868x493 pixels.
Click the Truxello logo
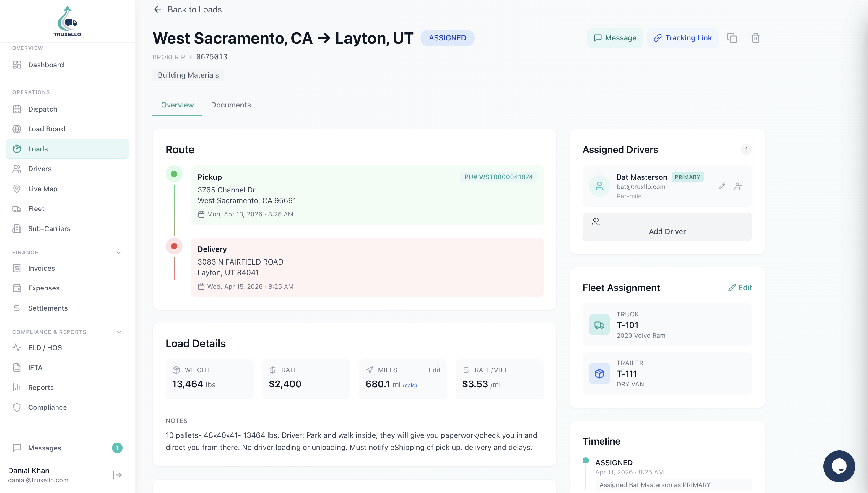click(x=67, y=21)
